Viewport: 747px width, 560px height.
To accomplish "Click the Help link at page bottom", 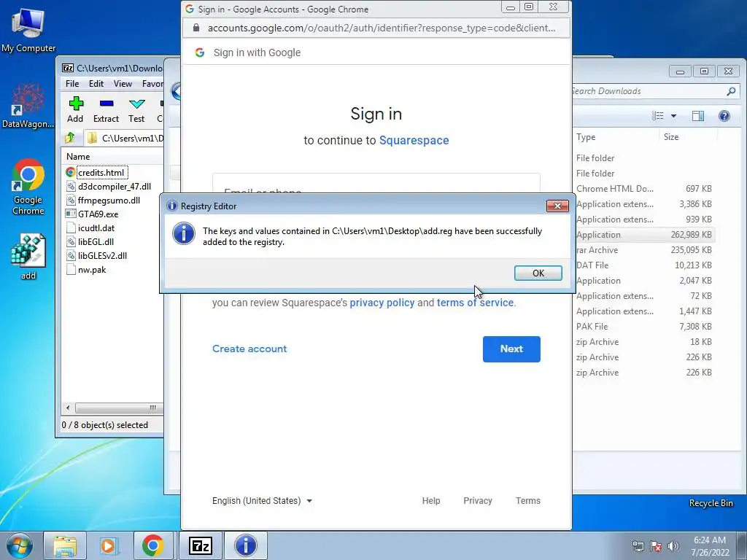I will pyautogui.click(x=431, y=501).
